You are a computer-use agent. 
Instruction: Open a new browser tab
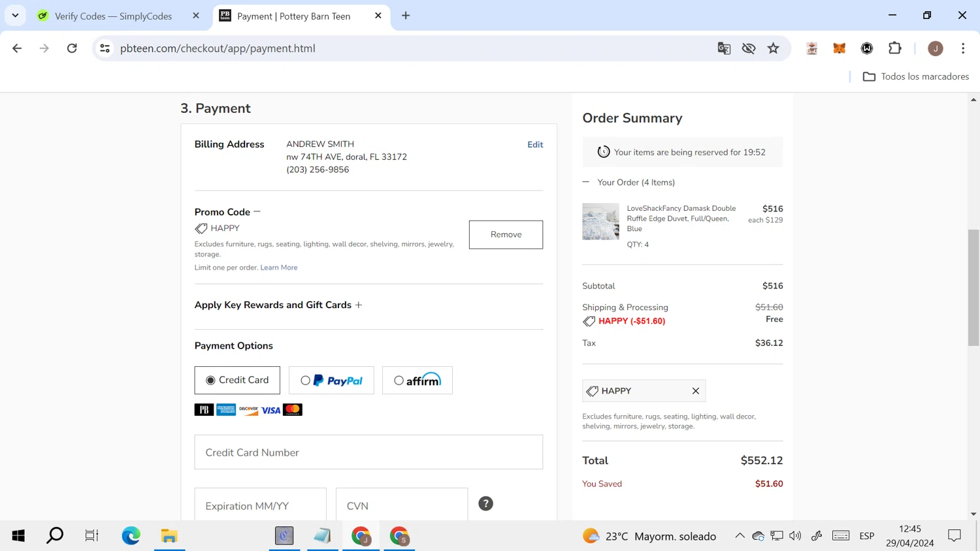[406, 16]
